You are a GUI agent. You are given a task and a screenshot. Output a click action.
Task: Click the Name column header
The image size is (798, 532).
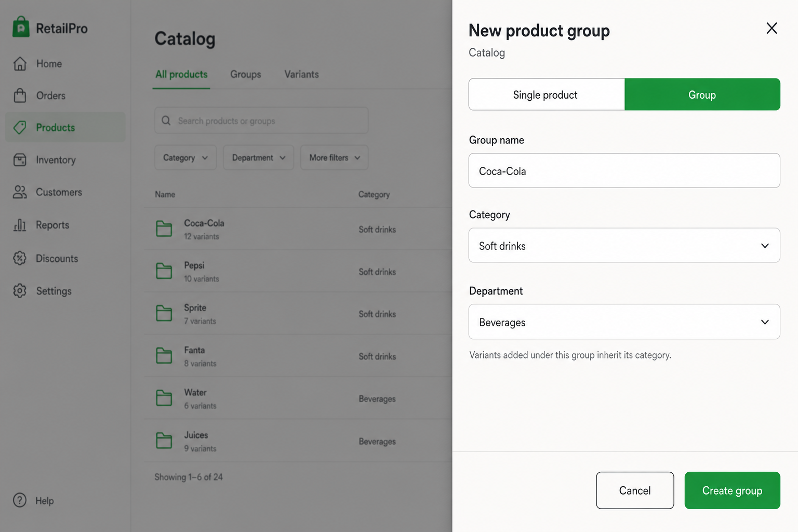point(165,194)
